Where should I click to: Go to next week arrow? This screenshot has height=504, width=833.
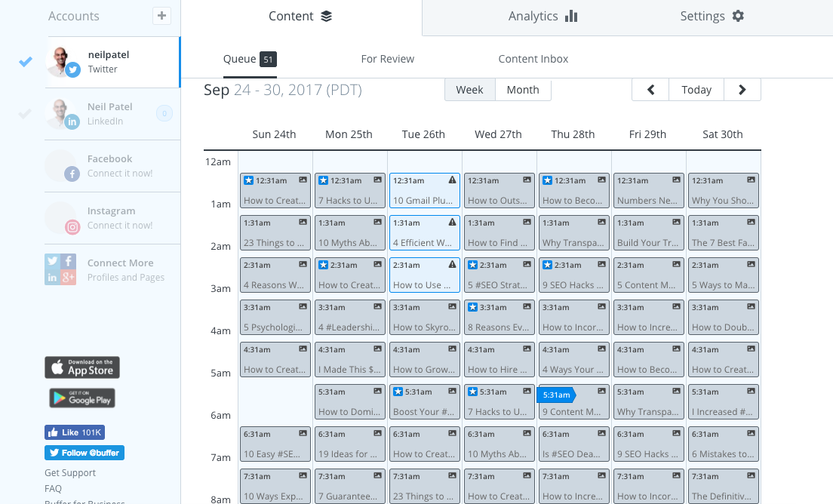(742, 90)
